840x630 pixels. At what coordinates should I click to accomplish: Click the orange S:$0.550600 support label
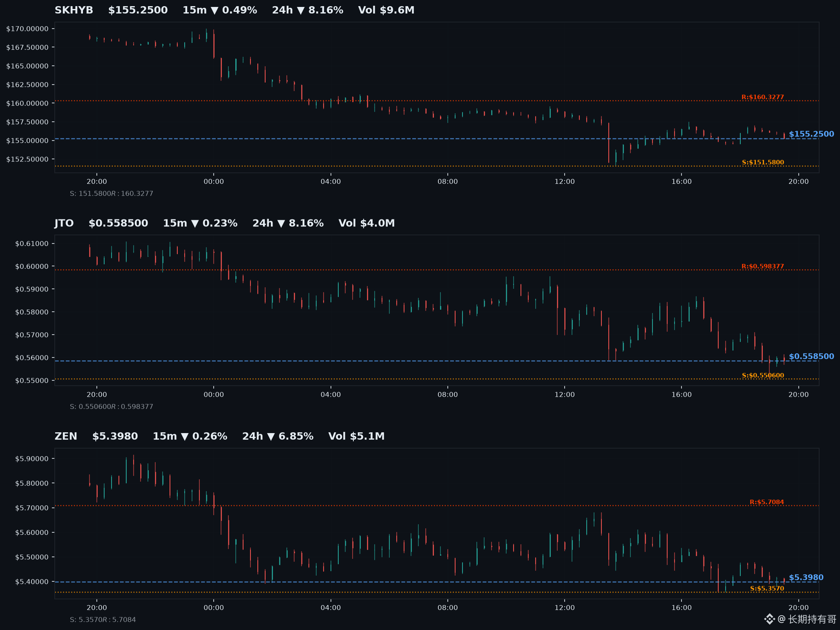tap(763, 375)
